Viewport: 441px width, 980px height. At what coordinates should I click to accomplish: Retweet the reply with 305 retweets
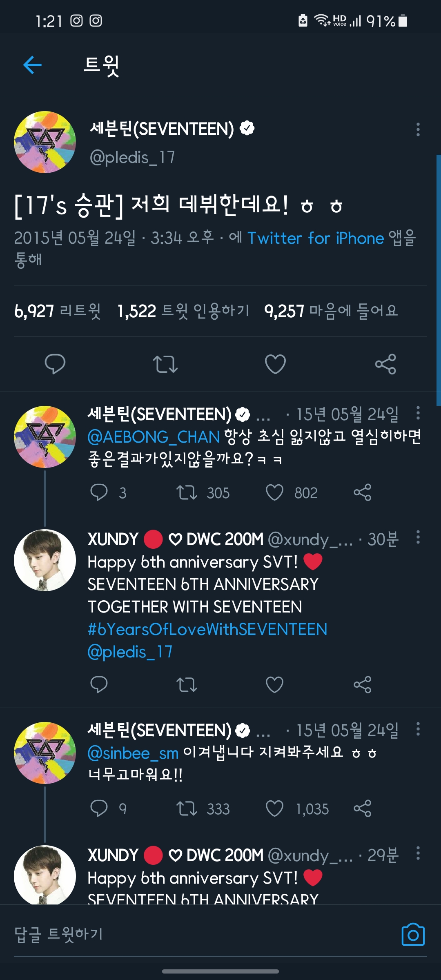coord(187,492)
